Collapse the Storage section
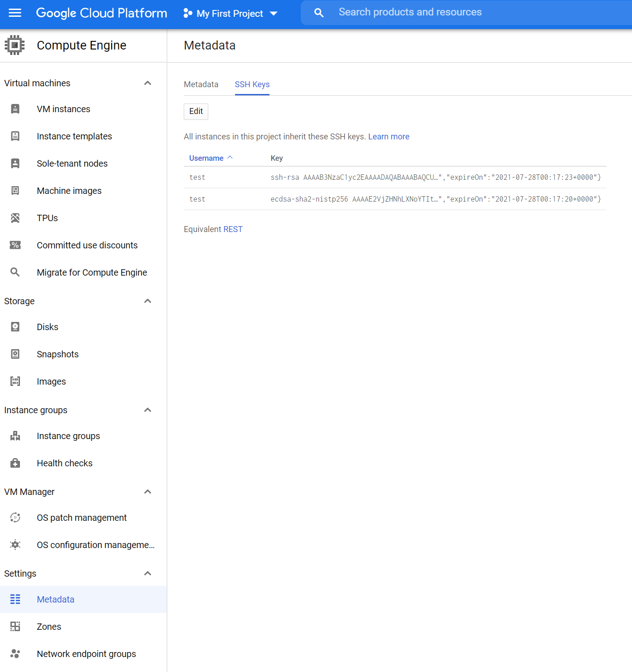Screen dimensions: 632x672 click(147, 301)
